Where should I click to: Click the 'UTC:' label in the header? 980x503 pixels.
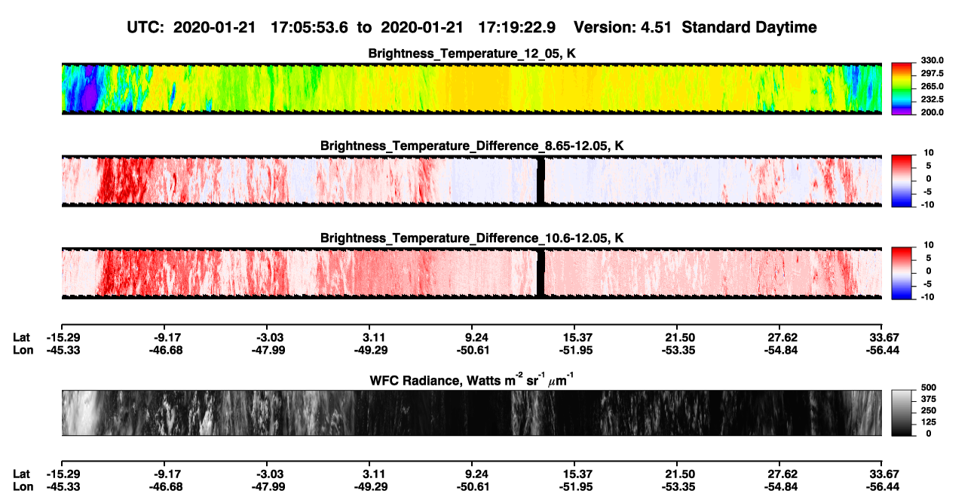[x=147, y=27]
